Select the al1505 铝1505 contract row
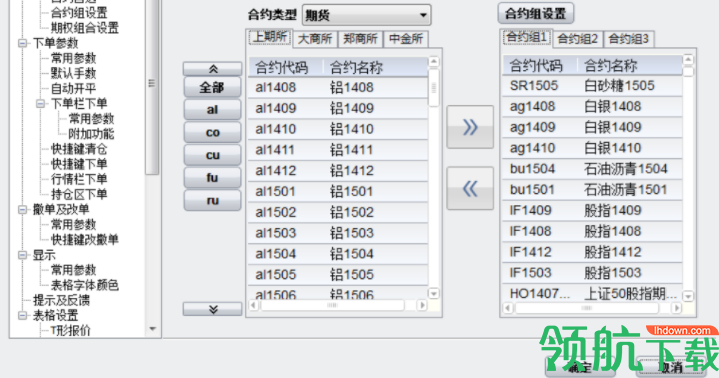This screenshot has width=719, height=378. click(338, 274)
